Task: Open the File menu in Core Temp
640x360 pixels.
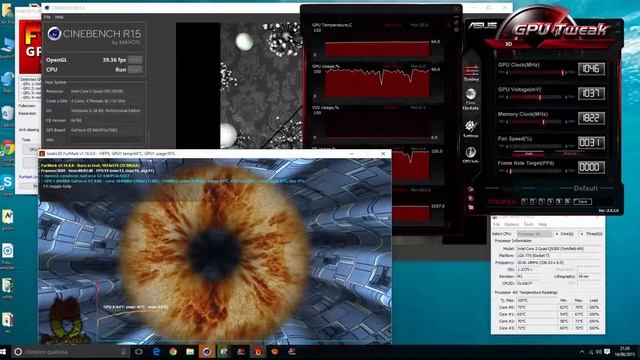Action: click(x=496, y=224)
